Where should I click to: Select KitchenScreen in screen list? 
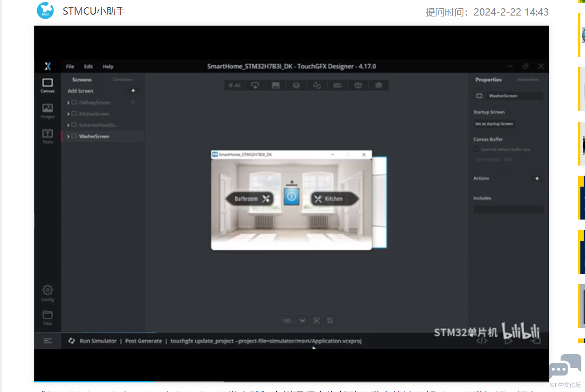94,114
